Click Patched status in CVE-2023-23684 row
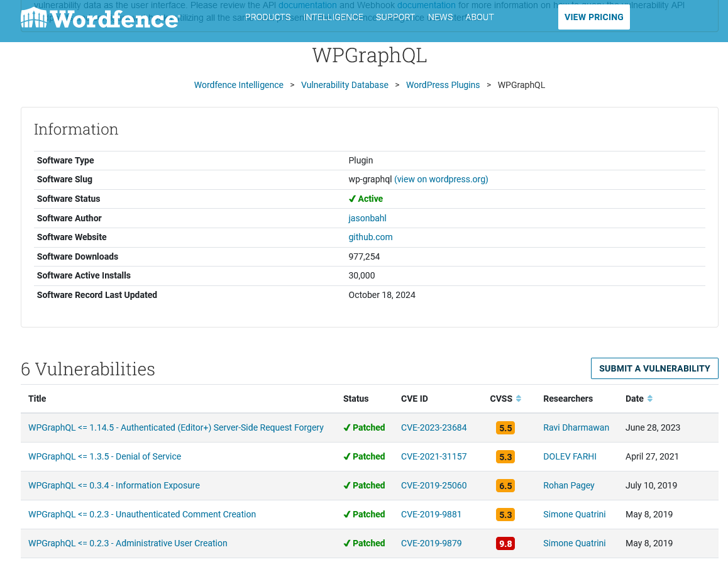Image resolution: width=728 pixels, height=562 pixels. click(364, 428)
